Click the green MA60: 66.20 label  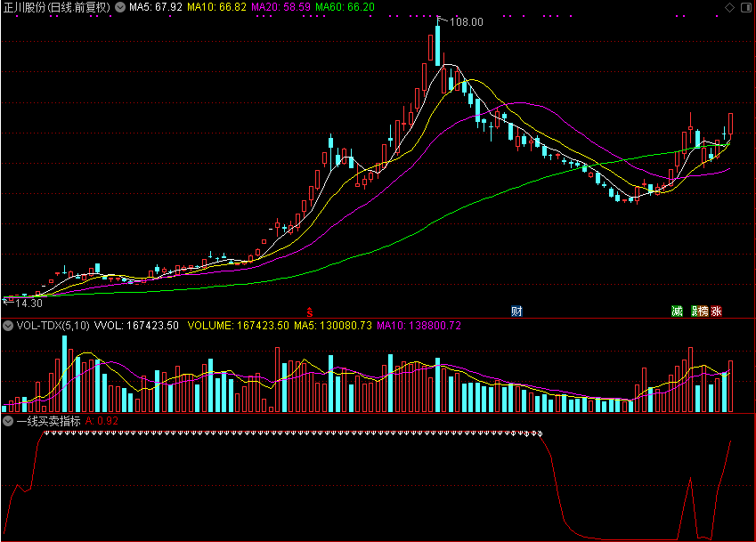pyautogui.click(x=345, y=7)
